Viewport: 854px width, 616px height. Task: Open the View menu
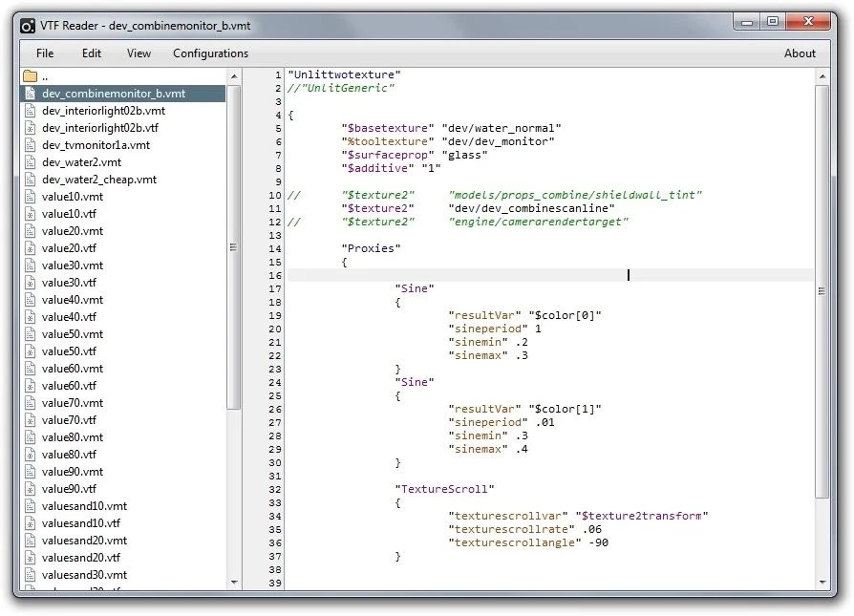click(139, 53)
